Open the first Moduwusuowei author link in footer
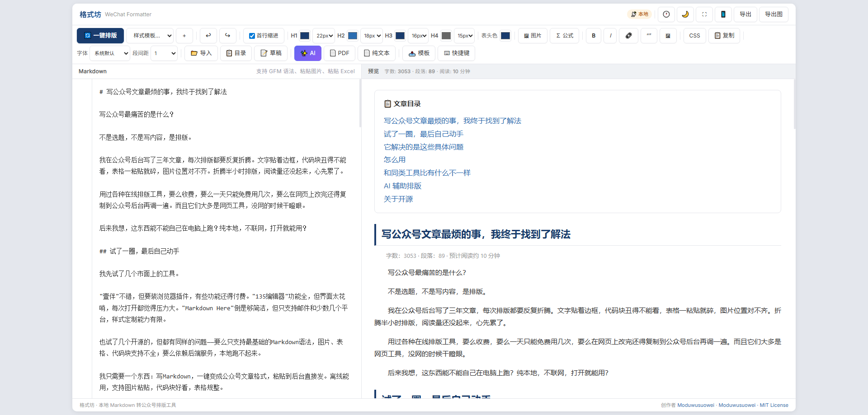This screenshot has width=868, height=415. pos(696,406)
